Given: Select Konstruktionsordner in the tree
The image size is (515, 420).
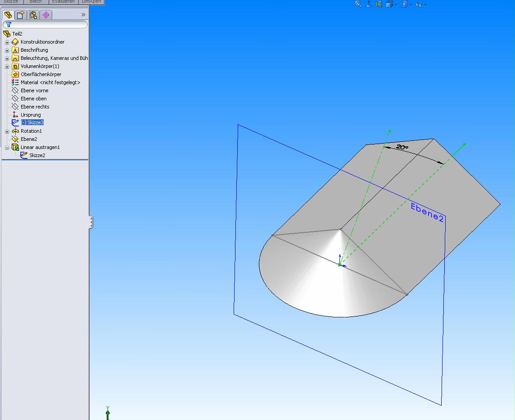Looking at the screenshot, I should click(x=42, y=42).
